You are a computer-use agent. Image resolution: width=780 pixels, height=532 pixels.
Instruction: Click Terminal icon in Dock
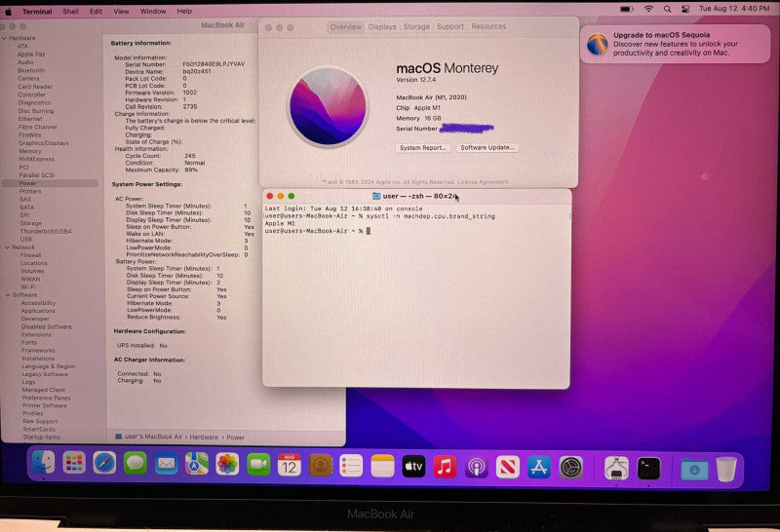point(648,469)
